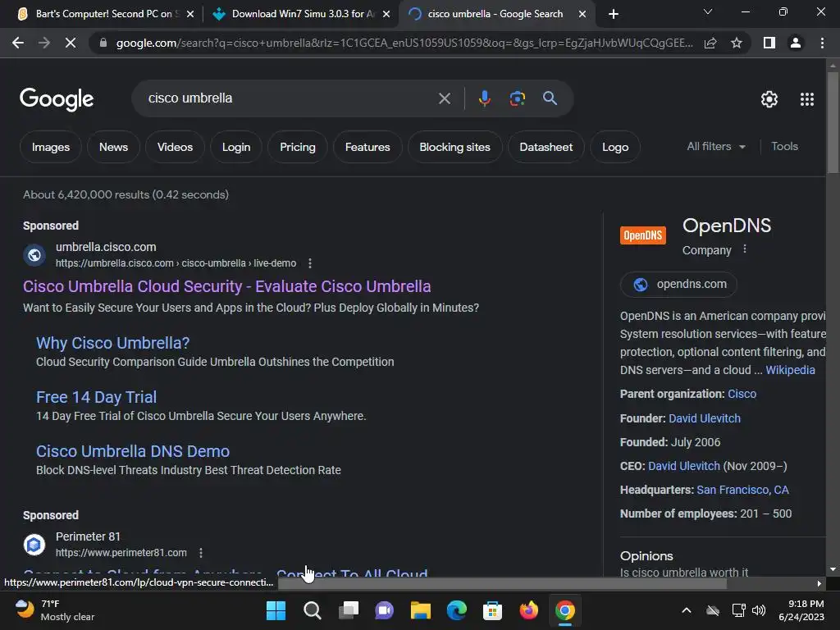Select the Datasheet search chip

(546, 147)
